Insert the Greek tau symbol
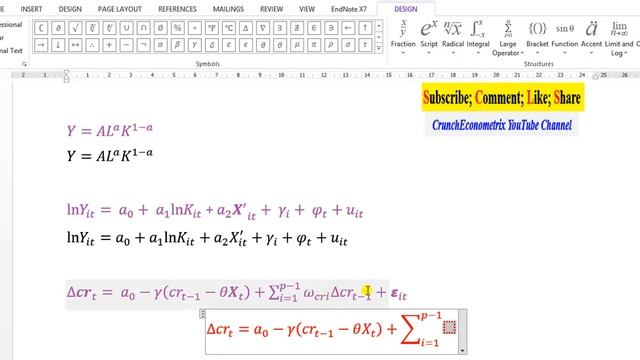Viewport: 640px width, 360px height. click(365, 45)
